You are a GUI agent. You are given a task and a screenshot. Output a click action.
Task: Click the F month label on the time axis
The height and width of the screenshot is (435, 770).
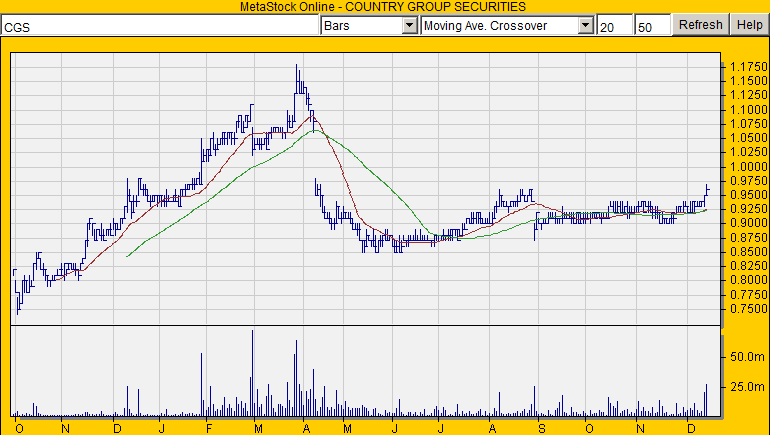tap(209, 429)
